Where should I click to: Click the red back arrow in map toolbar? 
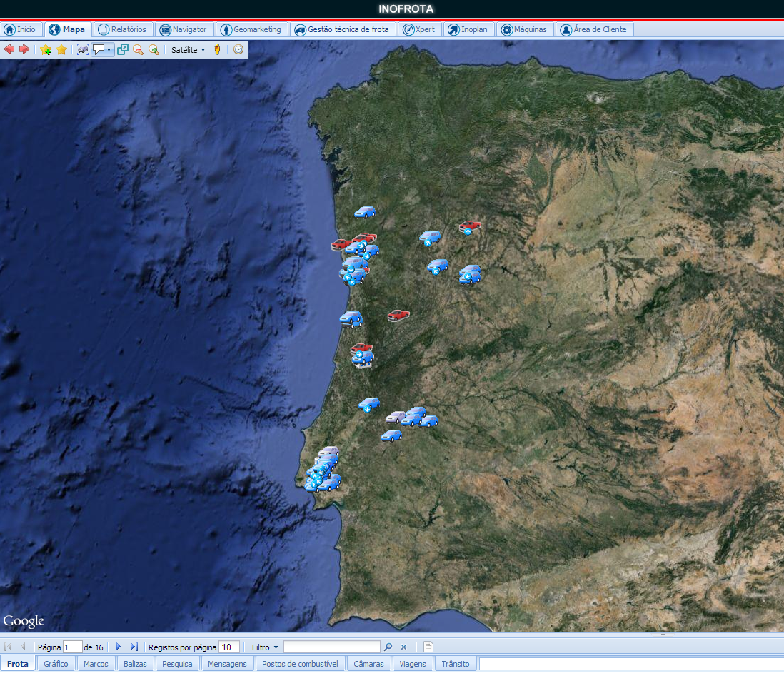(x=9, y=49)
